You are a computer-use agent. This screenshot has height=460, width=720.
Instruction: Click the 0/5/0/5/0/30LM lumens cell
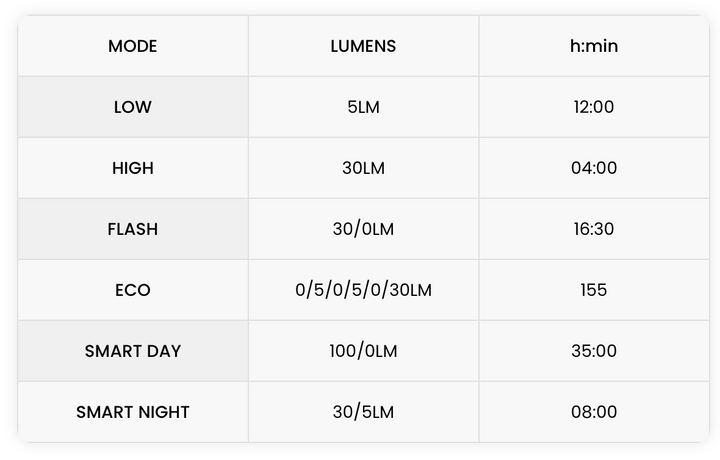point(363,290)
